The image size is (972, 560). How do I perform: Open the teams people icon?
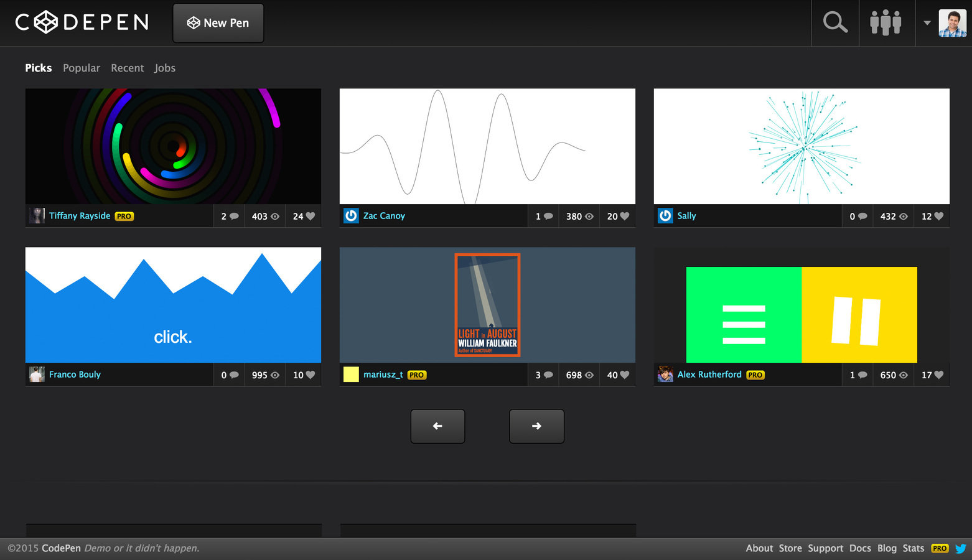pyautogui.click(x=886, y=22)
